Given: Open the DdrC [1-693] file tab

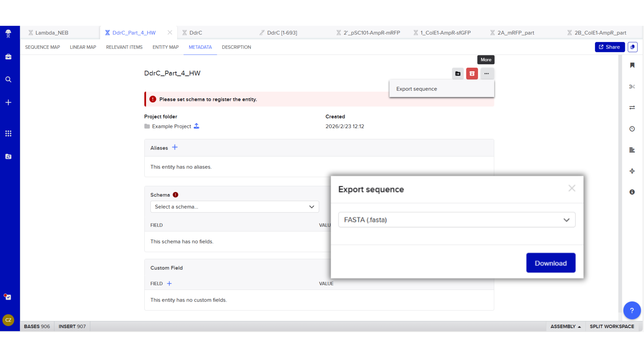Looking at the screenshot, I should tap(282, 33).
